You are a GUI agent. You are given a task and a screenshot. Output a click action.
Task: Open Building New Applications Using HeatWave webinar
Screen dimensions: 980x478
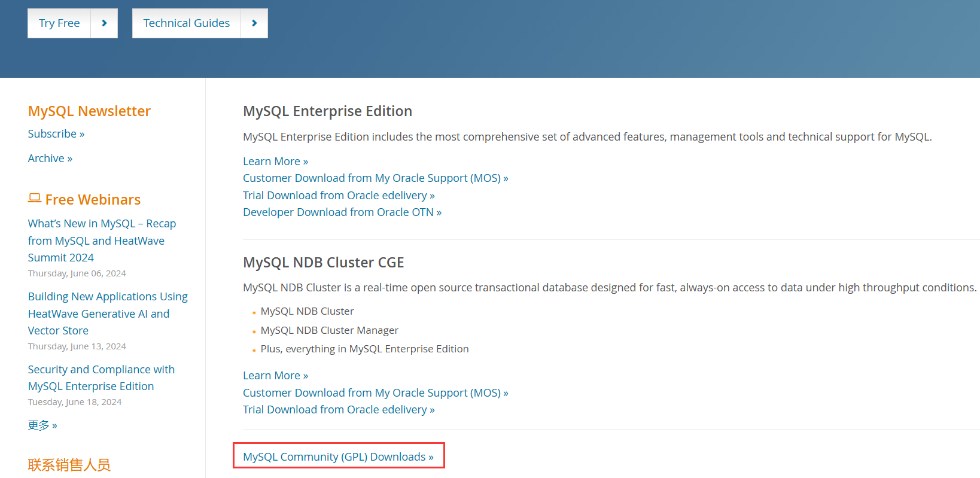[x=108, y=313]
